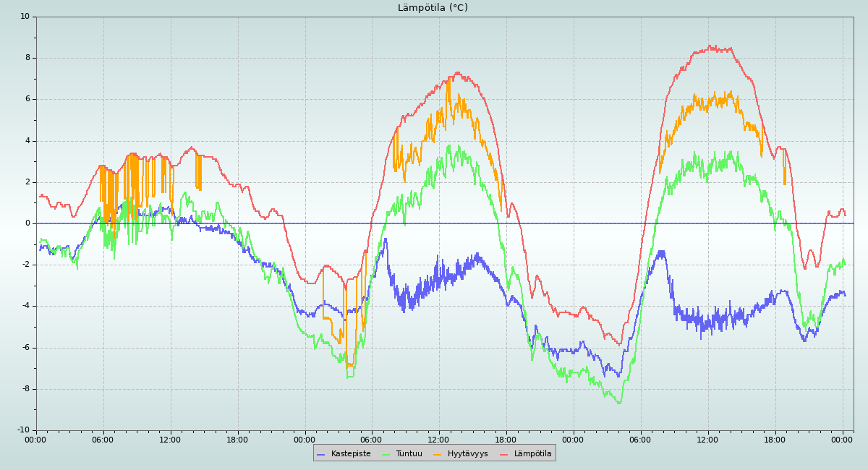Click the red Lämpötila legend line marker

click(504, 454)
